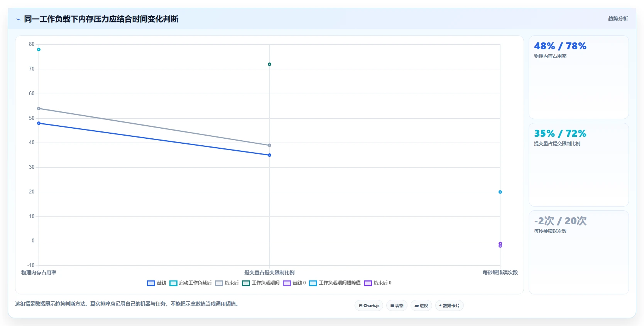Select the Chart.js tag

(x=369, y=306)
